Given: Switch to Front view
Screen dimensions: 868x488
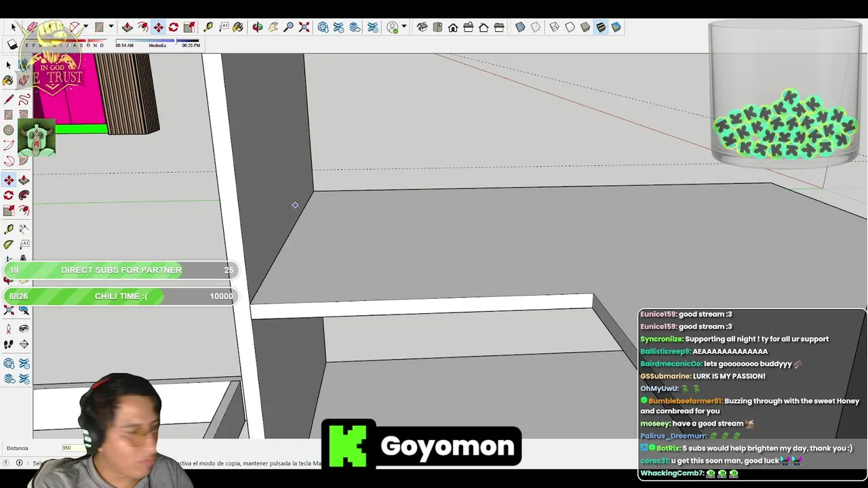Looking at the screenshot, I should [x=452, y=27].
